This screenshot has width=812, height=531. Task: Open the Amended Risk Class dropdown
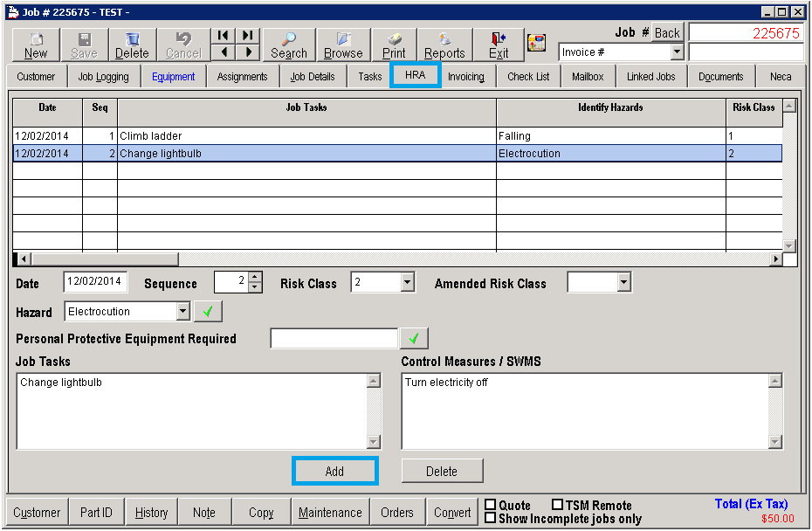[x=623, y=283]
